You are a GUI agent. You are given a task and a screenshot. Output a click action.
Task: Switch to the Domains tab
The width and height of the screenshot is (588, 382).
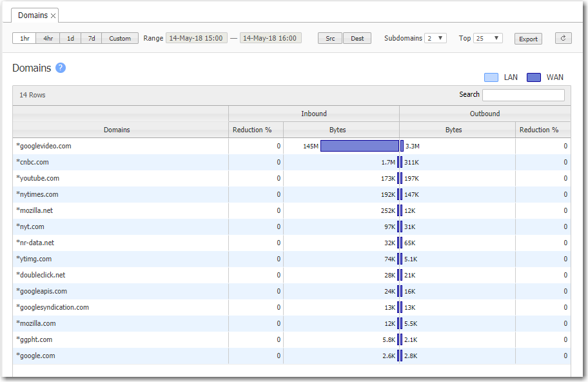pyautogui.click(x=33, y=15)
